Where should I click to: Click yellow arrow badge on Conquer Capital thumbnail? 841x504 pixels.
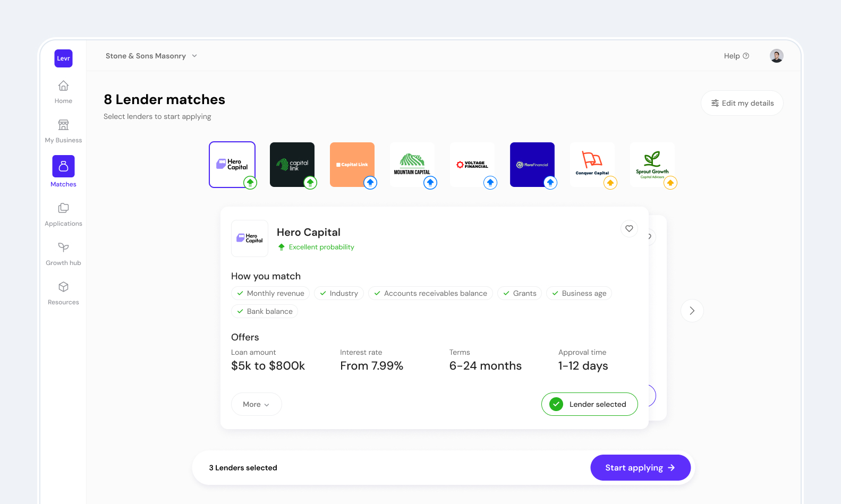tap(610, 183)
